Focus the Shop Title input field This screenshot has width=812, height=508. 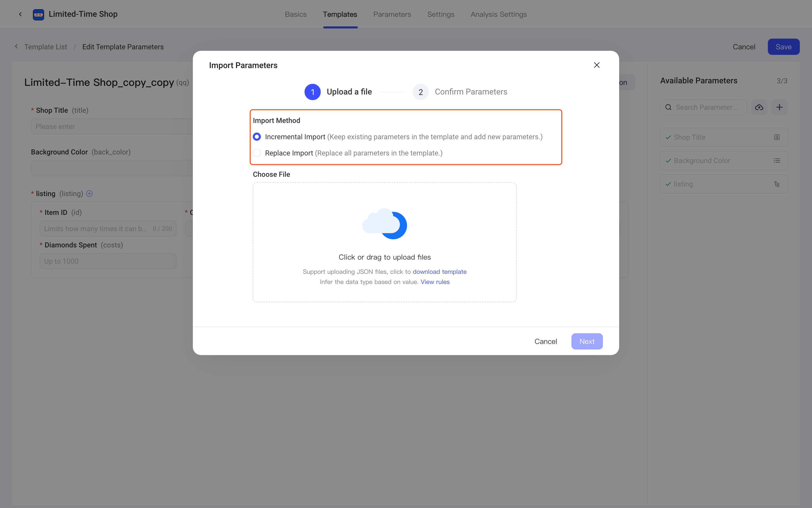click(x=112, y=127)
